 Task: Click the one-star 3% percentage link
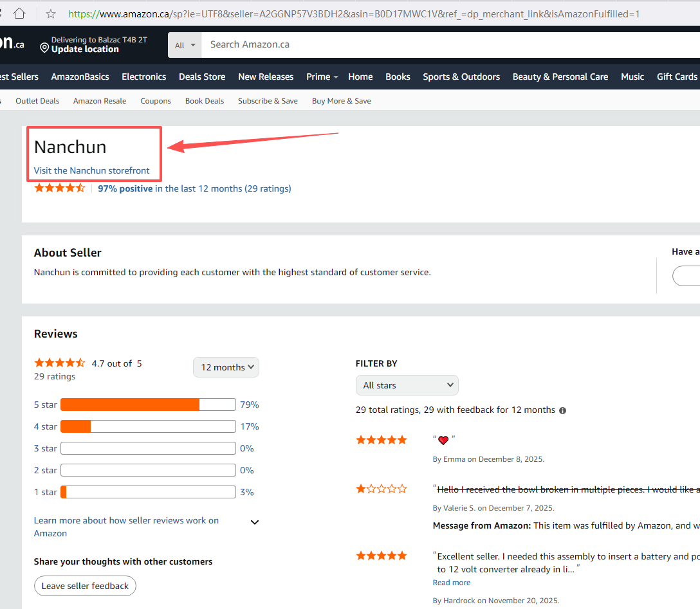[x=247, y=492]
